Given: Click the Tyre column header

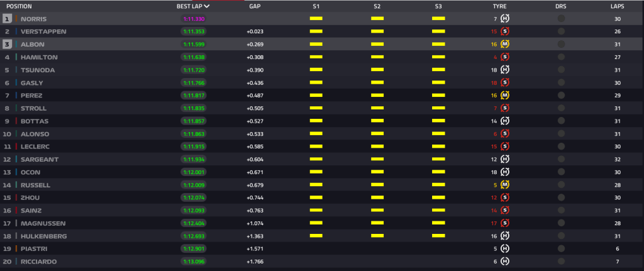Looking at the screenshot, I should click(500, 6).
